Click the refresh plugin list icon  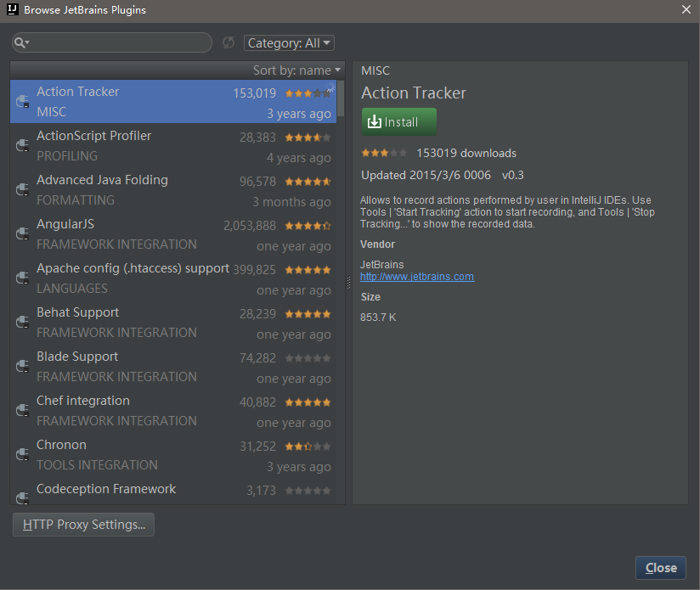pyautogui.click(x=228, y=42)
